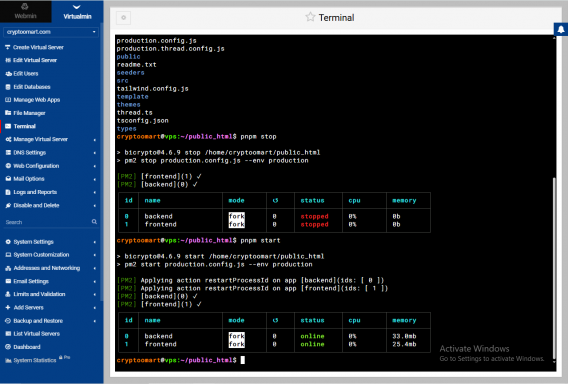Click the 'pnpm start' command text

(260, 241)
